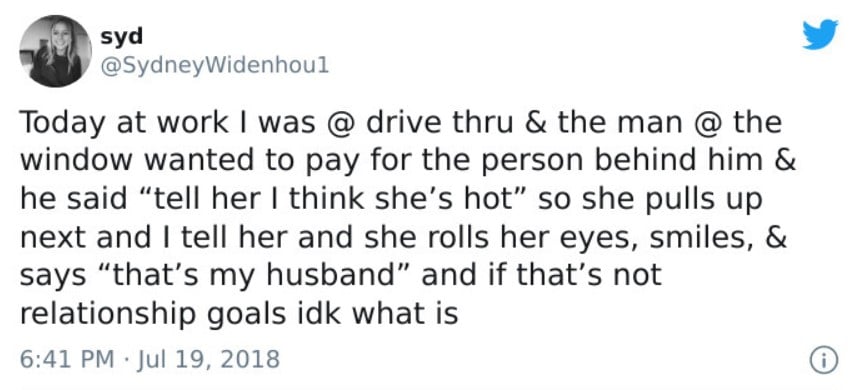The width and height of the screenshot is (851, 390).
Task: Click the words "person behind him"
Action: click(x=620, y=162)
